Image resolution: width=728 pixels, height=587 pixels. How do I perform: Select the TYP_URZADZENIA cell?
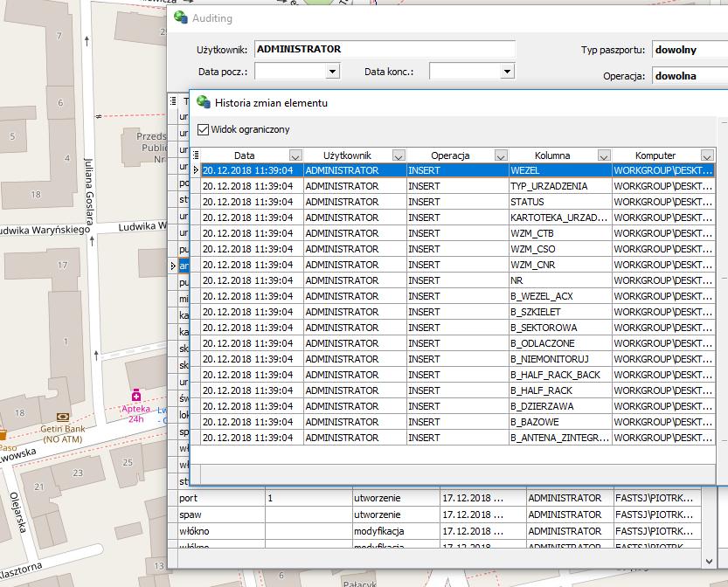(x=560, y=186)
